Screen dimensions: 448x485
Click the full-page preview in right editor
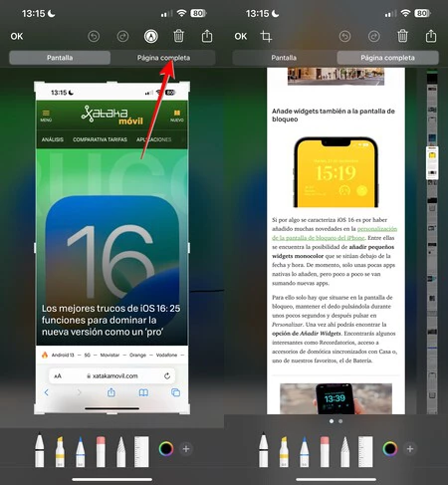click(x=336, y=241)
